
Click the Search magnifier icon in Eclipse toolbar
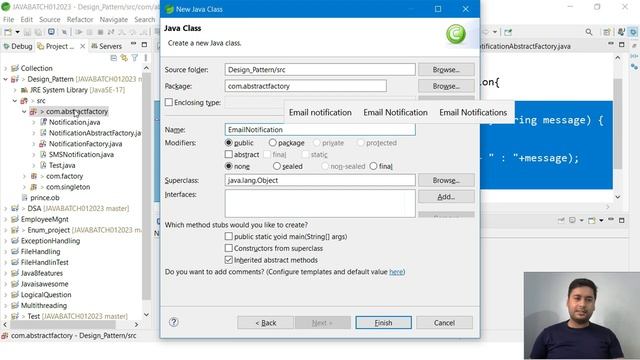tap(589, 32)
